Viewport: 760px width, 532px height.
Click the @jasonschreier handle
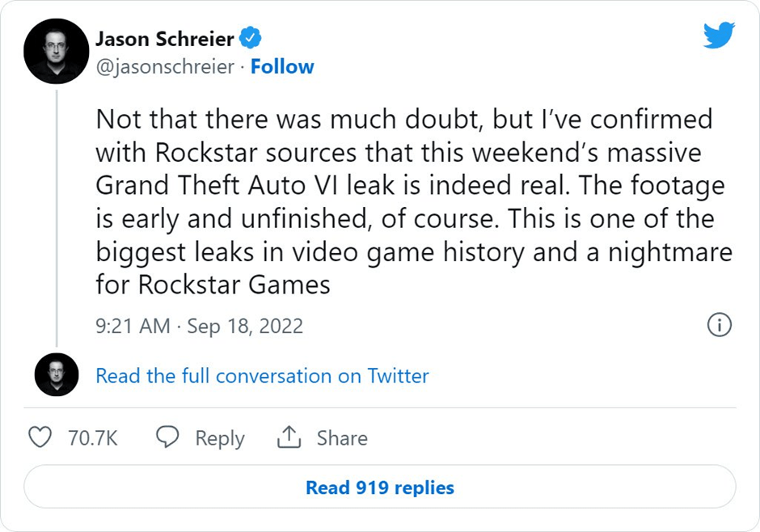(x=161, y=66)
